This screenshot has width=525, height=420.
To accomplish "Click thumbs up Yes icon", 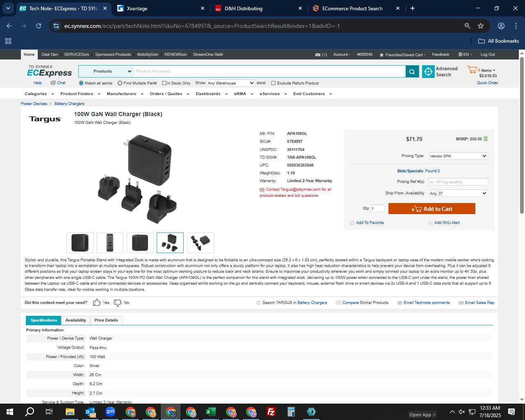I will pyautogui.click(x=97, y=303).
